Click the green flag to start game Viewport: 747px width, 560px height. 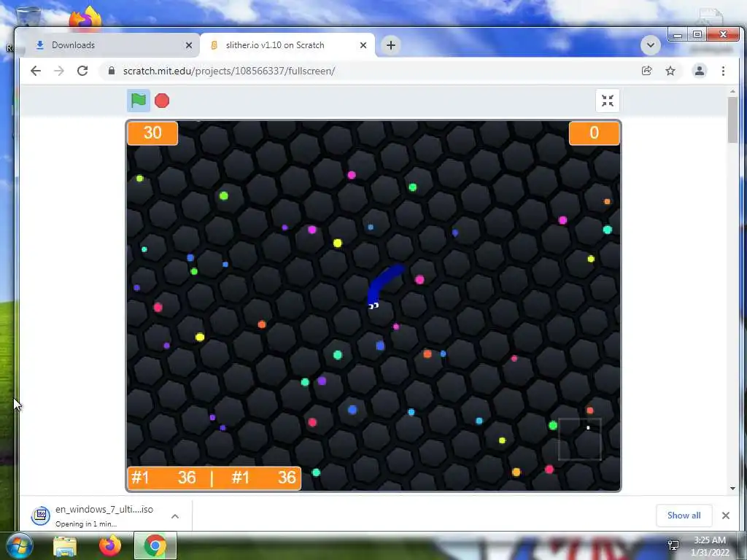coord(138,101)
